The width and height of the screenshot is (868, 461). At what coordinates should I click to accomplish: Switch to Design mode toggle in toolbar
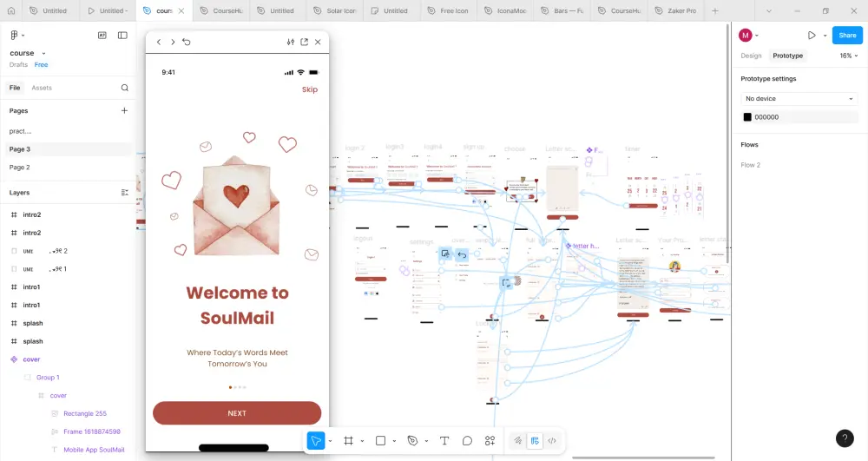coord(535,441)
